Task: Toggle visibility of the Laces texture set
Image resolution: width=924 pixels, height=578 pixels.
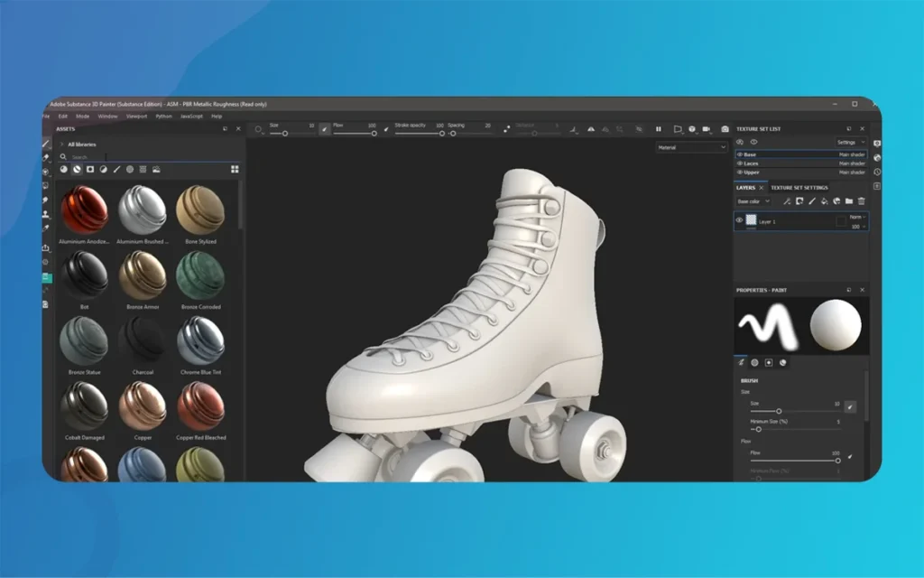Action: tap(739, 163)
